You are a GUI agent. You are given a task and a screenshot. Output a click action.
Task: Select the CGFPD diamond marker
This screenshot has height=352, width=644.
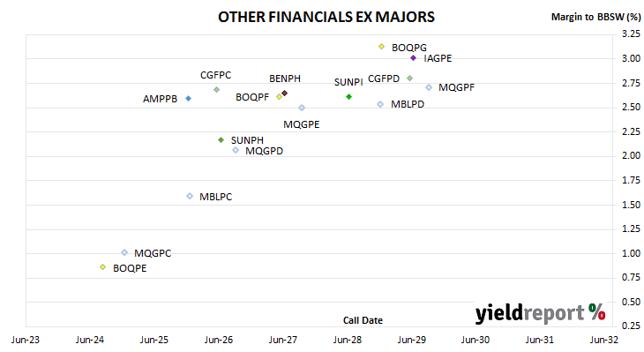[x=409, y=78]
